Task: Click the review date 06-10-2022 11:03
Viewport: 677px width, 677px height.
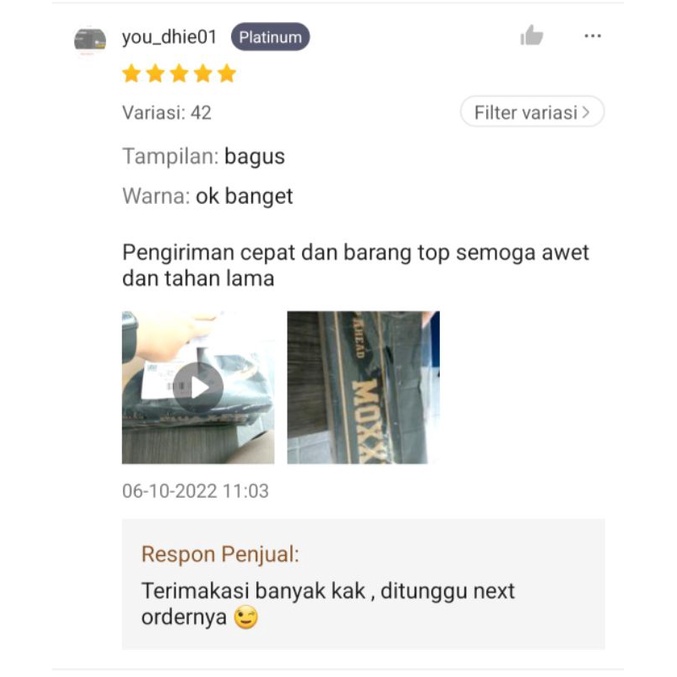Action: tap(196, 491)
